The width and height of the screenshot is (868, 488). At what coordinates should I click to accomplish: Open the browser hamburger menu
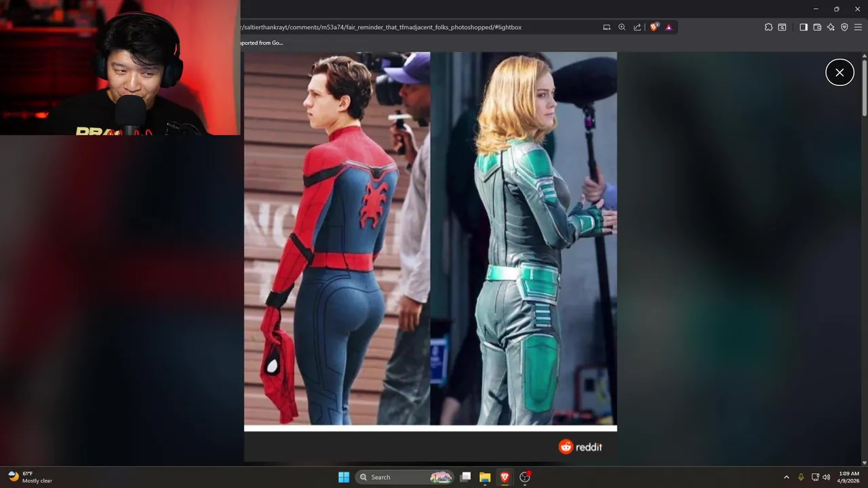[x=858, y=27]
